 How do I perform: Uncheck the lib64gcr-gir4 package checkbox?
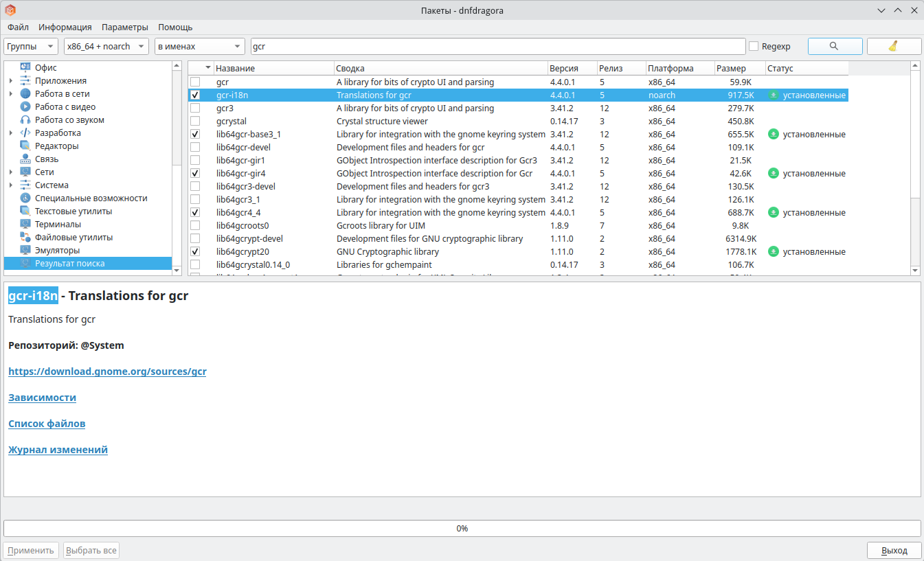click(195, 174)
